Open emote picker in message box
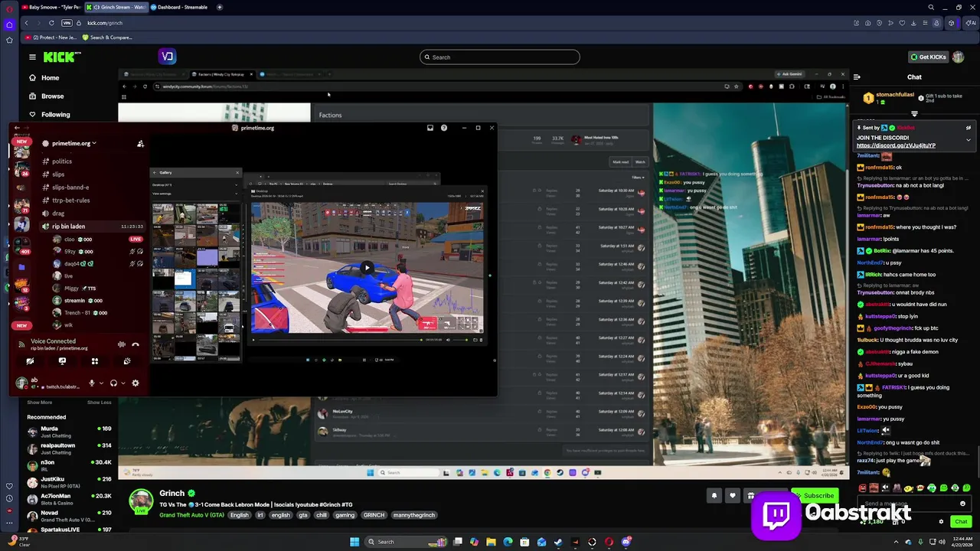980x551 pixels. point(962,504)
